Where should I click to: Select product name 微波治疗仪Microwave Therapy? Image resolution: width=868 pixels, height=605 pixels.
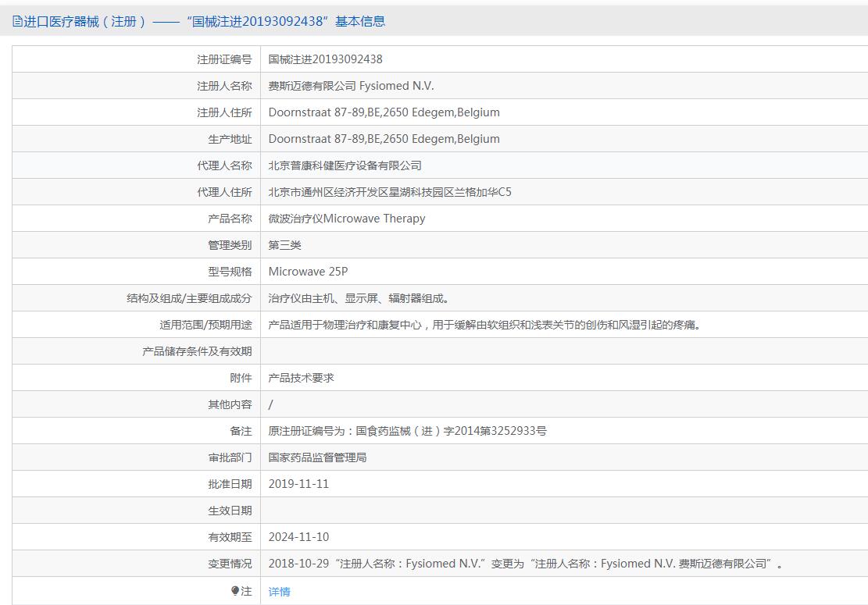pyautogui.click(x=347, y=219)
